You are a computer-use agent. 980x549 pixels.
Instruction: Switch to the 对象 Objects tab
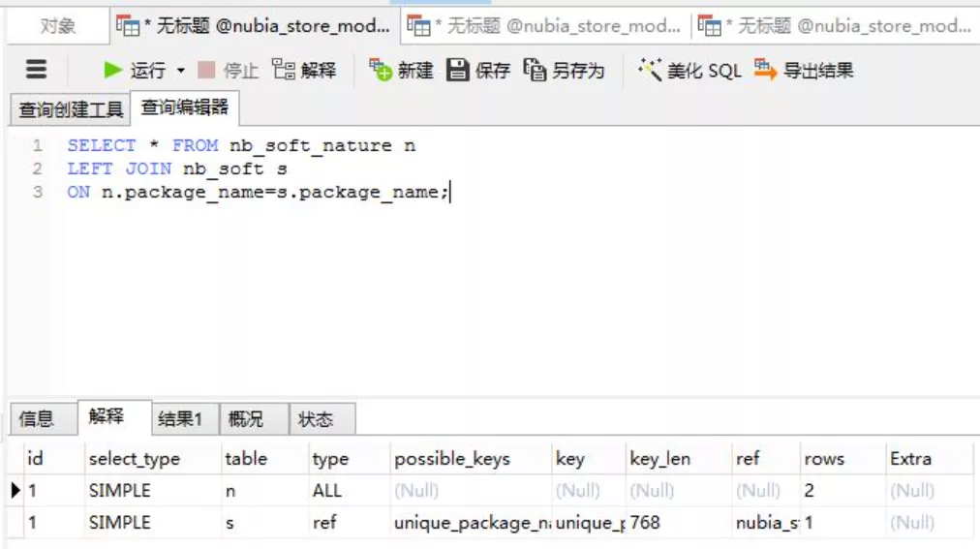coord(57,26)
